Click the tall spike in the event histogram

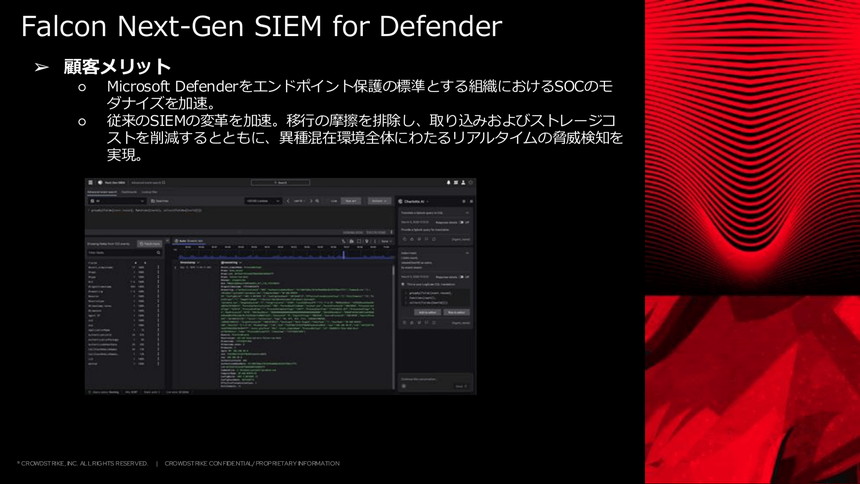pos(344,255)
